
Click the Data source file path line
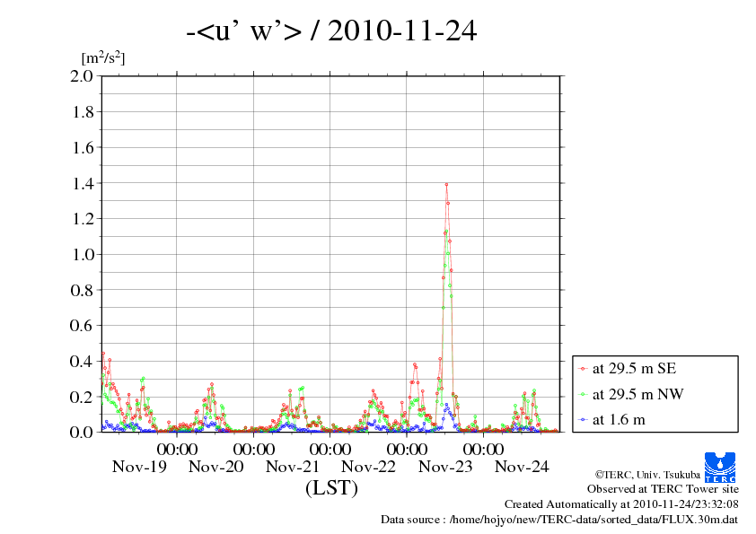[x=559, y=520]
